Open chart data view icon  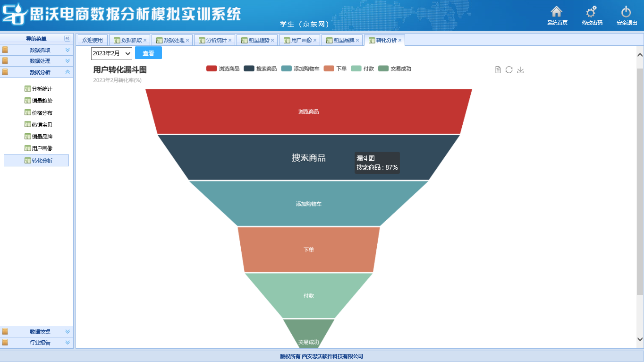[498, 70]
